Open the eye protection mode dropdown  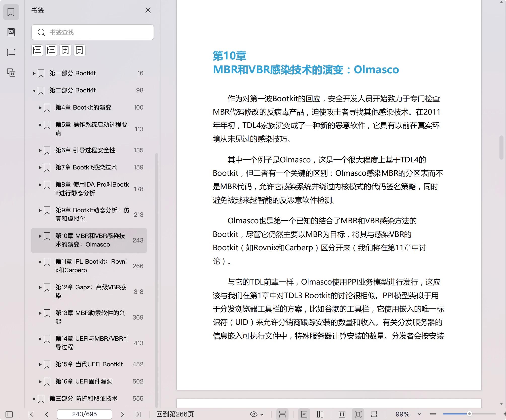click(x=257, y=414)
